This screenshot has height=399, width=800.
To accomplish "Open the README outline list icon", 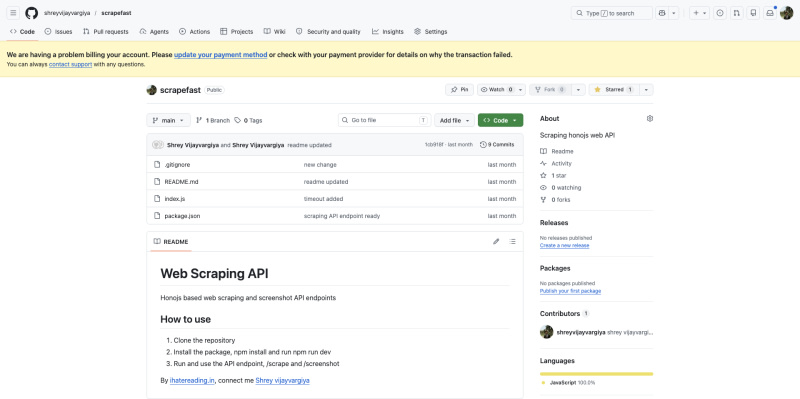I will [513, 241].
